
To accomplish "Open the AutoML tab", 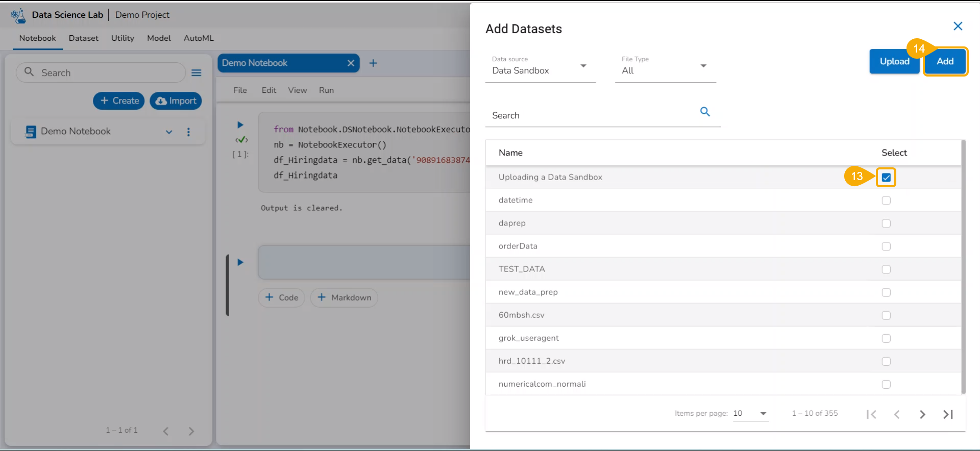I will click(x=199, y=38).
